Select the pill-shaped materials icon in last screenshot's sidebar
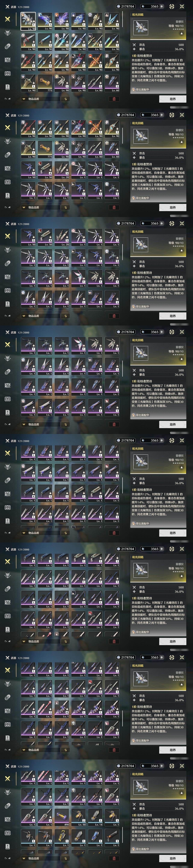193x868 pixels. [7, 806]
